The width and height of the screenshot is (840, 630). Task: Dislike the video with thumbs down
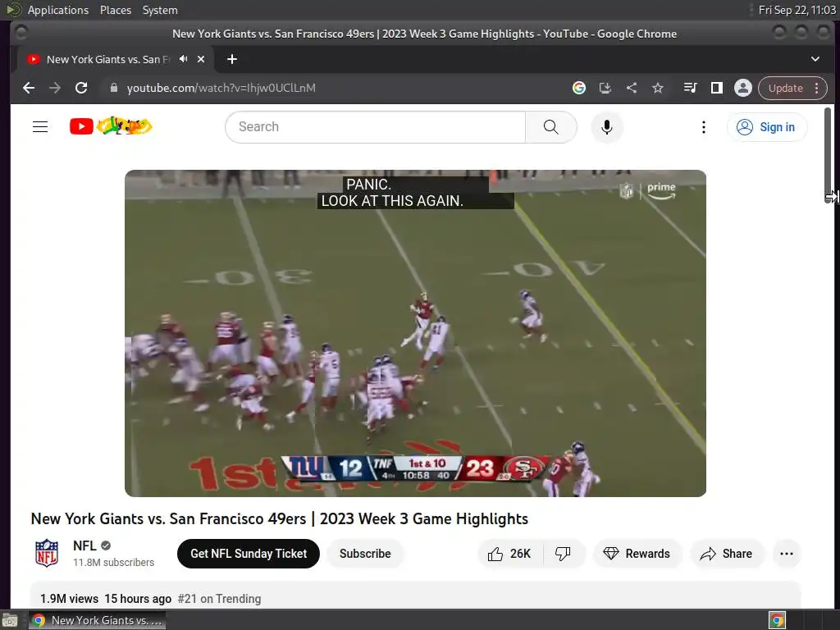563,554
